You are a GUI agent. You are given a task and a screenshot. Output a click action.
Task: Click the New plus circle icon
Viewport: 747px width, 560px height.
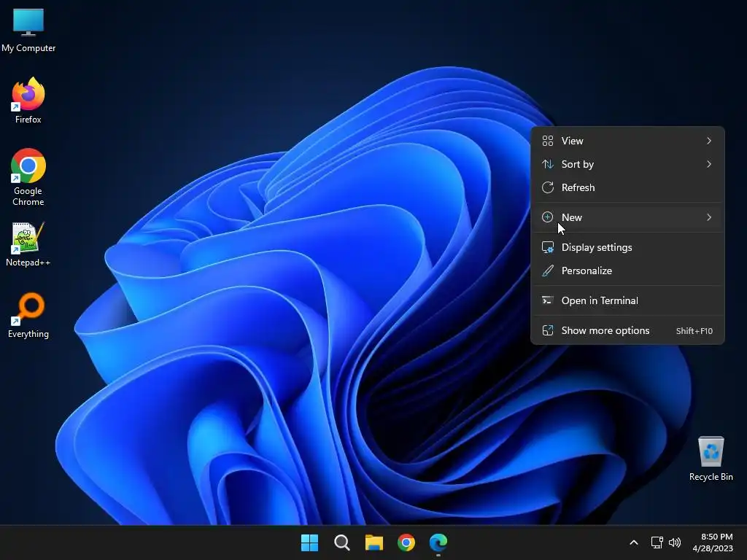(x=548, y=217)
